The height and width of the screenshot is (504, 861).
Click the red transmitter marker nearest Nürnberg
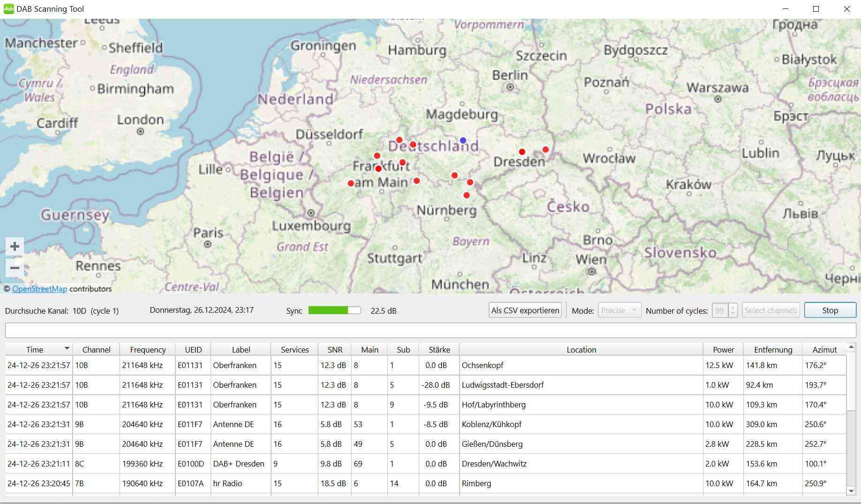click(466, 195)
